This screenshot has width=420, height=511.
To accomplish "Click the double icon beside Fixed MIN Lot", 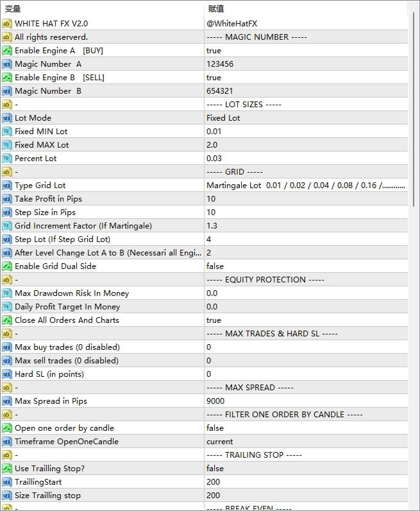I will 6,132.
